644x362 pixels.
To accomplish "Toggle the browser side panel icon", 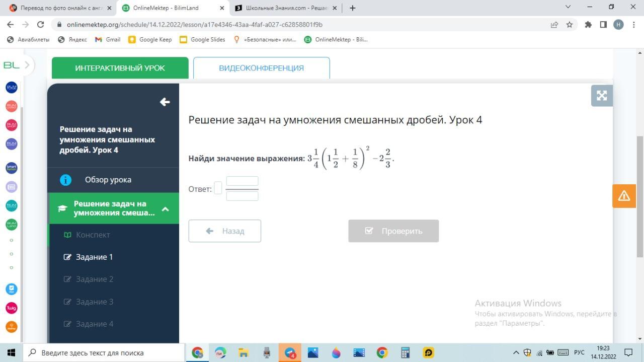I will [603, 24].
